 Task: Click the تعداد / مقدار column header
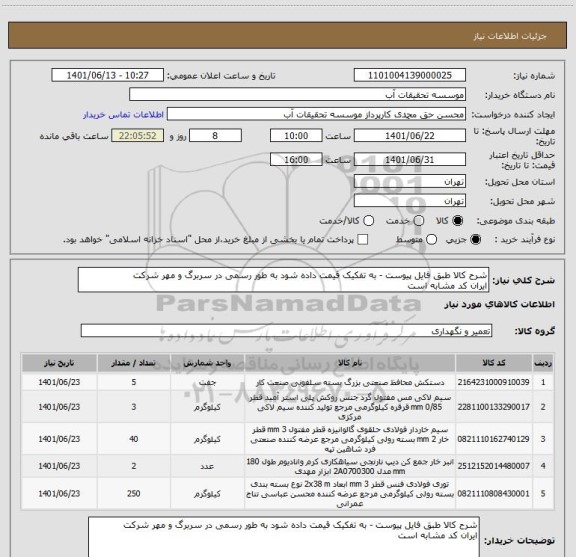pos(134,363)
